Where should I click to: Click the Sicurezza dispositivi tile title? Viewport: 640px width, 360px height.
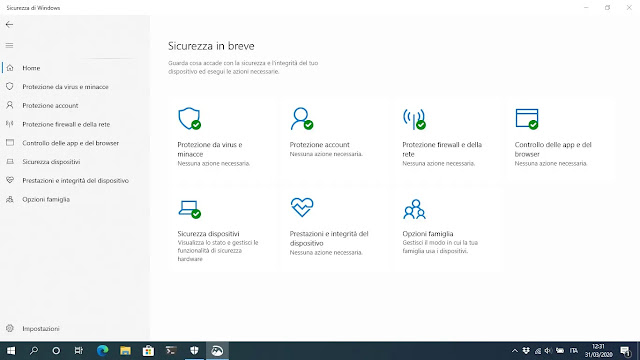(x=208, y=233)
